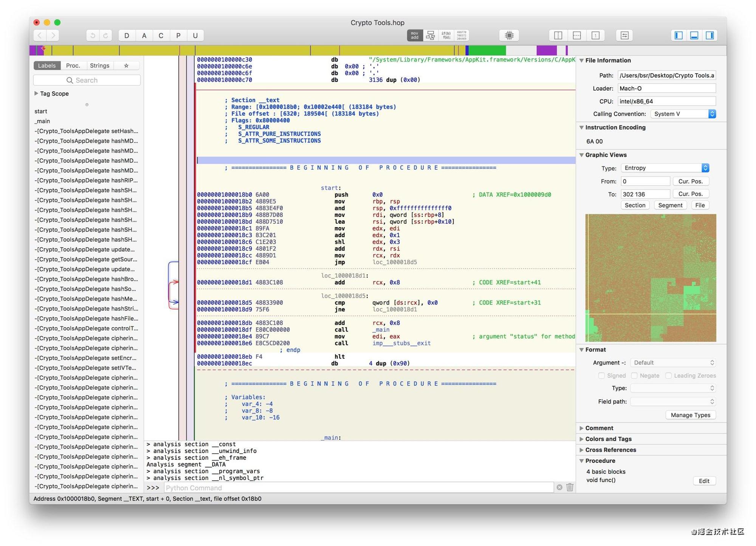The width and height of the screenshot is (756, 546).
Task: Switch to pseudo-code view
Action: 446,36
